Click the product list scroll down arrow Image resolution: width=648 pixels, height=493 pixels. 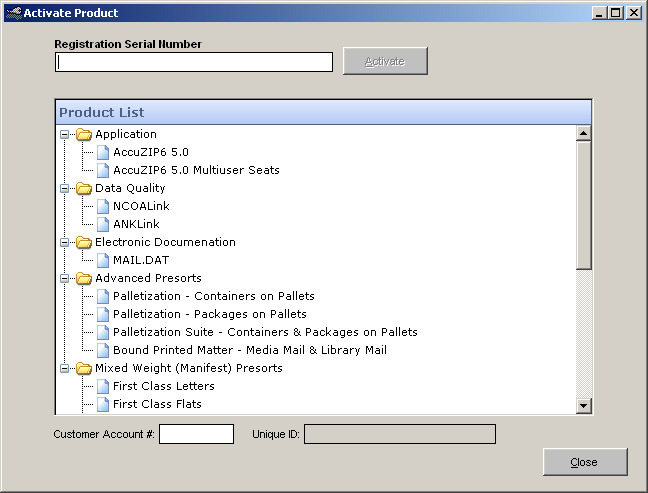tap(584, 405)
